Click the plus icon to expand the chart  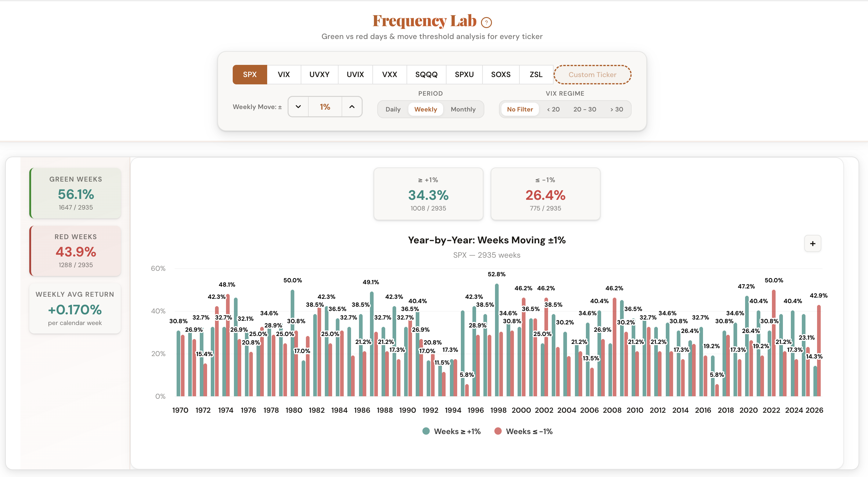[812, 243]
